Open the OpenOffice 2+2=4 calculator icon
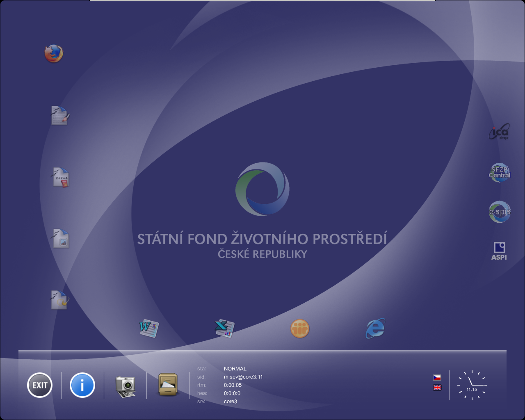The height and width of the screenshot is (420, 525). (60, 177)
